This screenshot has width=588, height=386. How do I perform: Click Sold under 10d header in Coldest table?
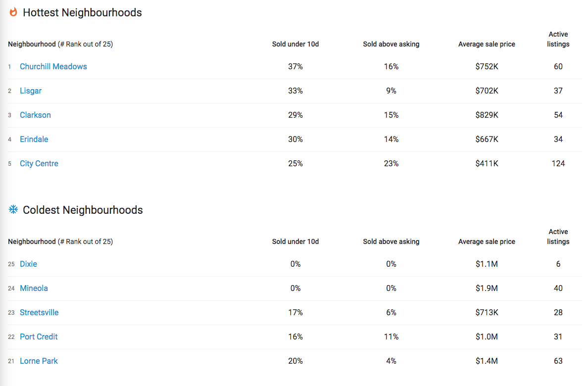click(295, 241)
